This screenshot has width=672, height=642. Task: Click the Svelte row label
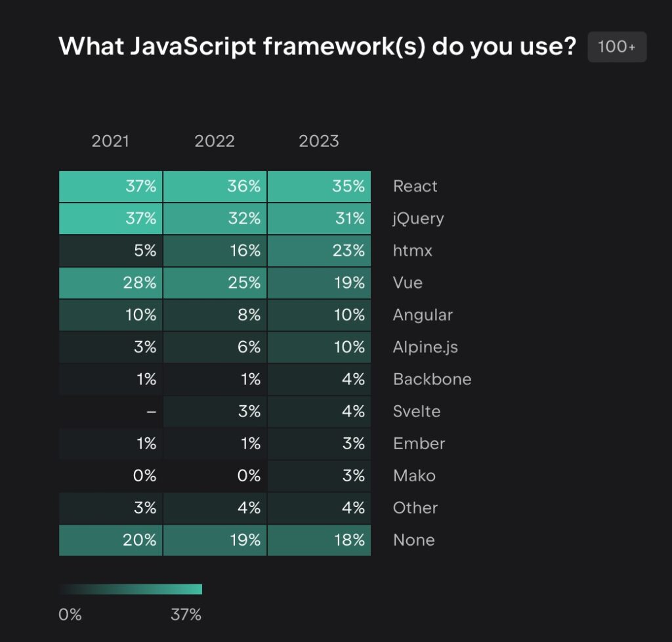tap(417, 411)
